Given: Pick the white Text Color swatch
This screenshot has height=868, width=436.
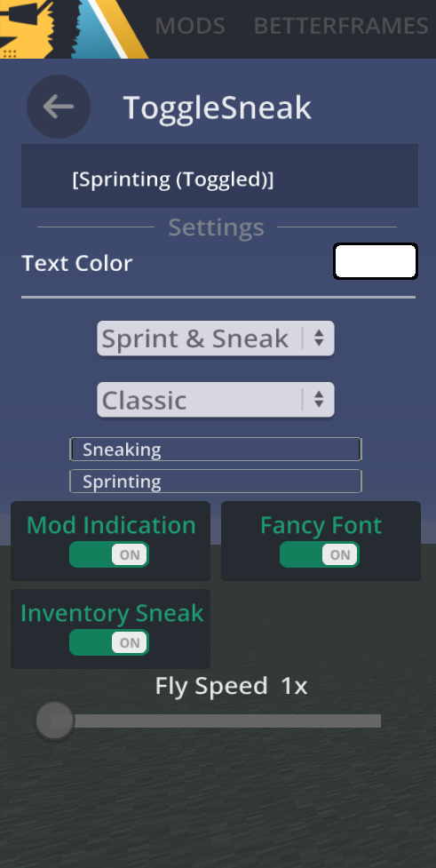Looking at the screenshot, I should point(375,261).
